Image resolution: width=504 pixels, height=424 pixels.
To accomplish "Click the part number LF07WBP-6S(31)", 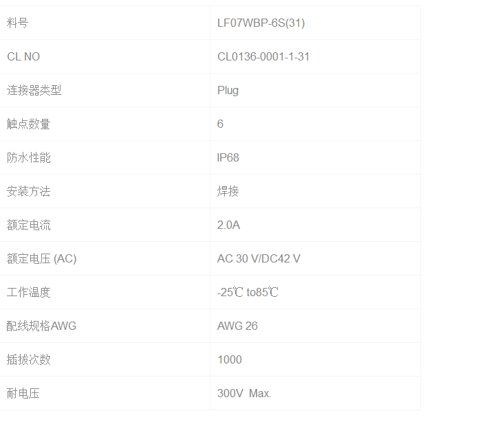I will (x=261, y=23).
